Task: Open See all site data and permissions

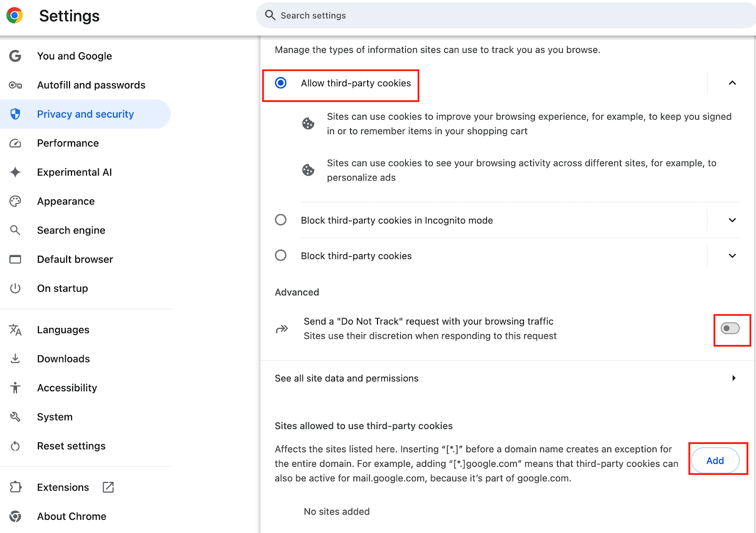Action: (x=506, y=378)
